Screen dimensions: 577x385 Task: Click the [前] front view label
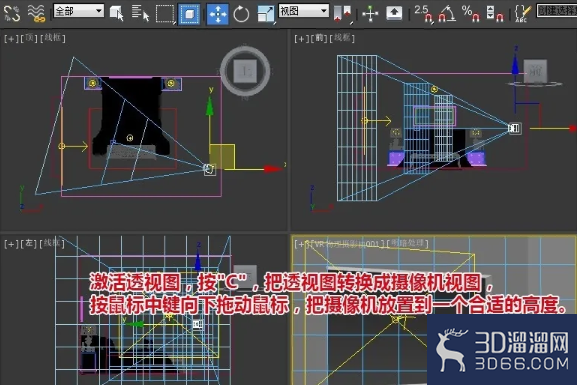319,38
